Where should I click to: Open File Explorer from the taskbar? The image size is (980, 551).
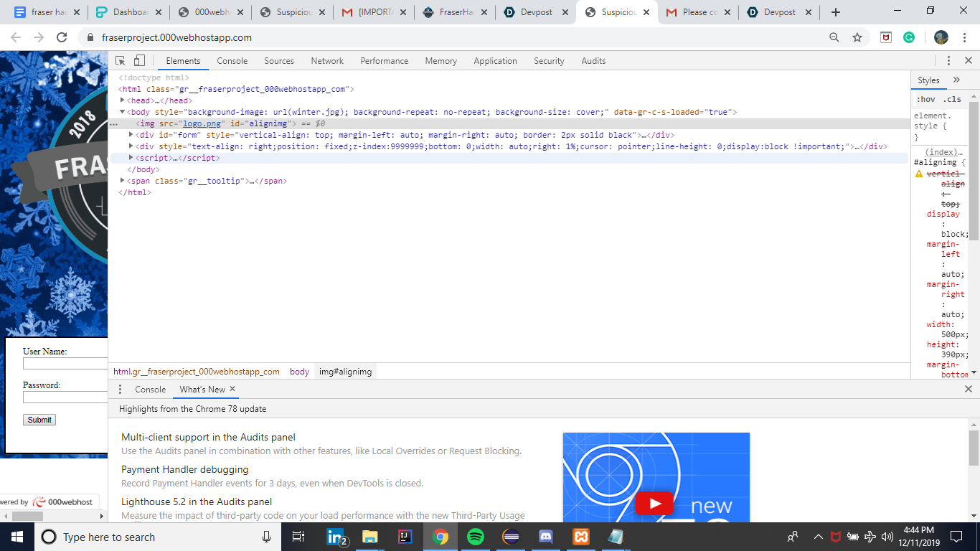pyautogui.click(x=369, y=537)
